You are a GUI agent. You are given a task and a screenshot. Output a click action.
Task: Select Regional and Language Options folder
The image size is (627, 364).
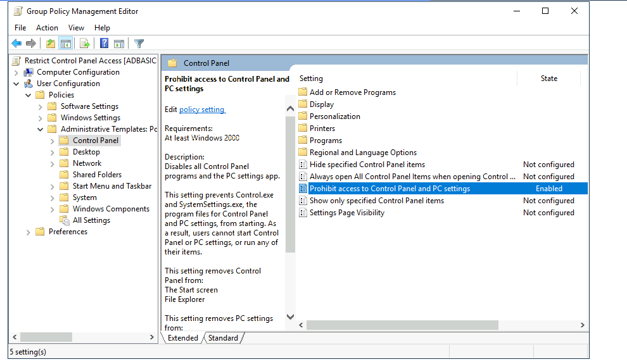pyautogui.click(x=363, y=152)
